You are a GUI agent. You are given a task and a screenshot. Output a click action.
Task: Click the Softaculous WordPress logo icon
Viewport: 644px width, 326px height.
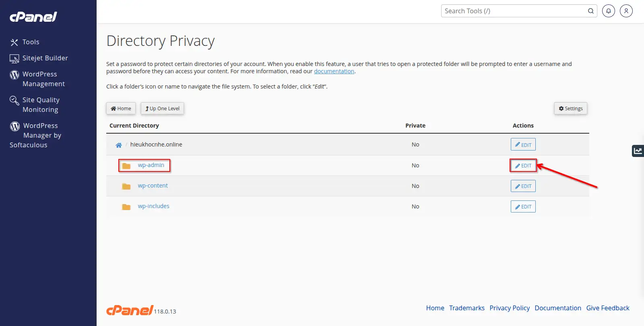click(x=15, y=126)
